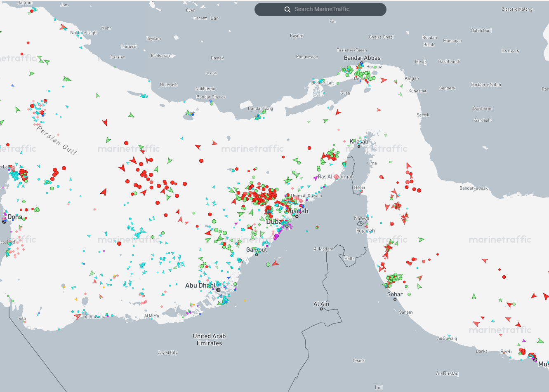Select the port marker circle at Abu Dhabi
Viewport: 549px width, 392px height.
tap(218, 290)
